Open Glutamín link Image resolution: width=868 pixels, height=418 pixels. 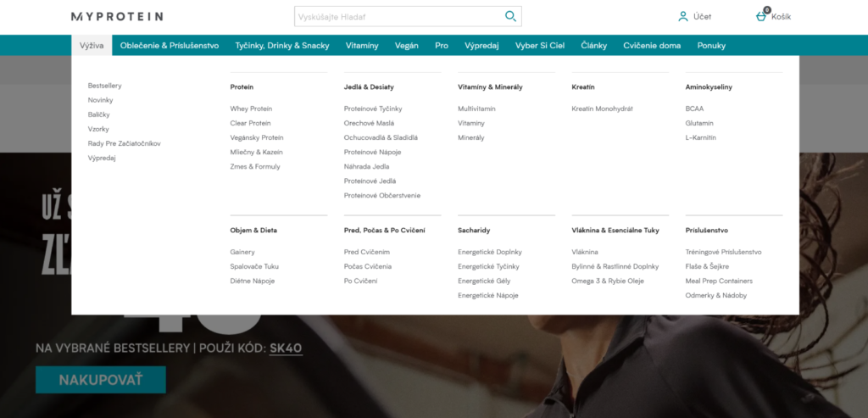[699, 123]
